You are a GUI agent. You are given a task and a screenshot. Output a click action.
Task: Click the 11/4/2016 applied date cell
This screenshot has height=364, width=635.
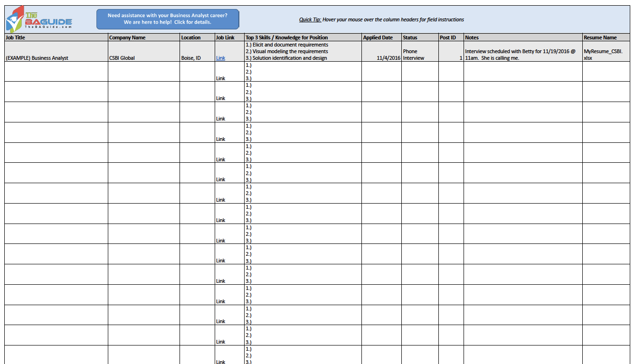click(x=381, y=52)
